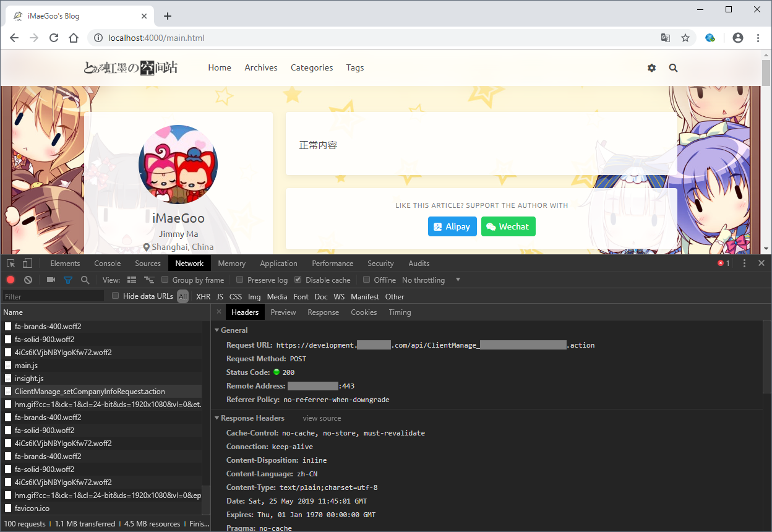Open a new browser tab
The width and height of the screenshot is (772, 532).
(x=168, y=16)
